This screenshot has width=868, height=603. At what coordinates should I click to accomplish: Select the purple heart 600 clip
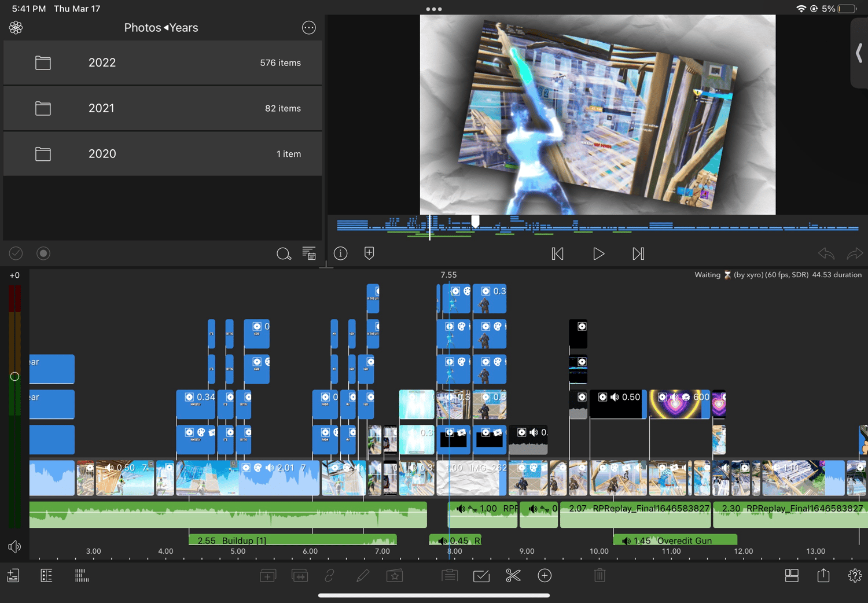pyautogui.click(x=679, y=404)
